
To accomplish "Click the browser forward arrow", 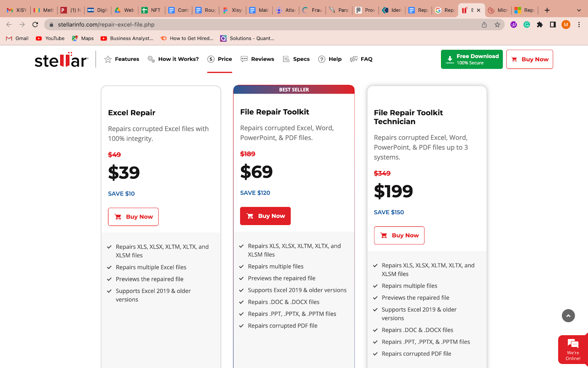I will [x=22, y=25].
